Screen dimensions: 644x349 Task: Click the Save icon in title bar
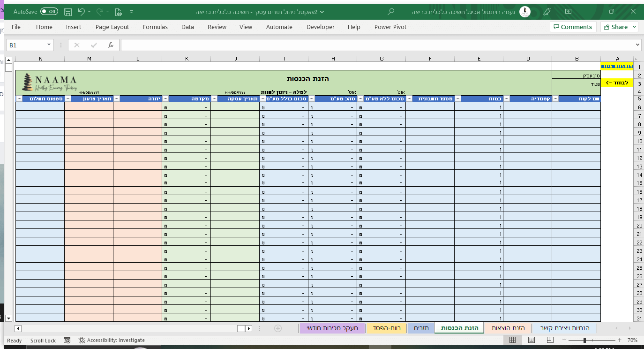tap(68, 11)
